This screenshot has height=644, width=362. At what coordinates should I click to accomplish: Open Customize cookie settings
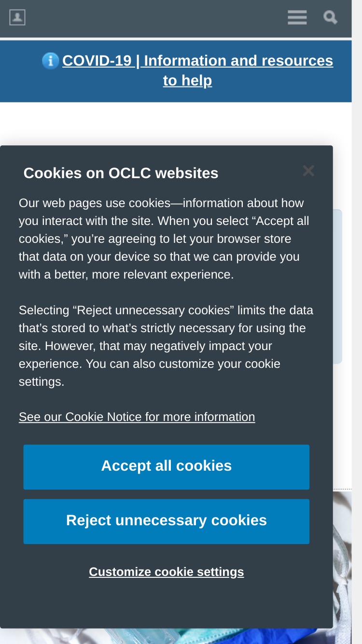click(x=166, y=572)
